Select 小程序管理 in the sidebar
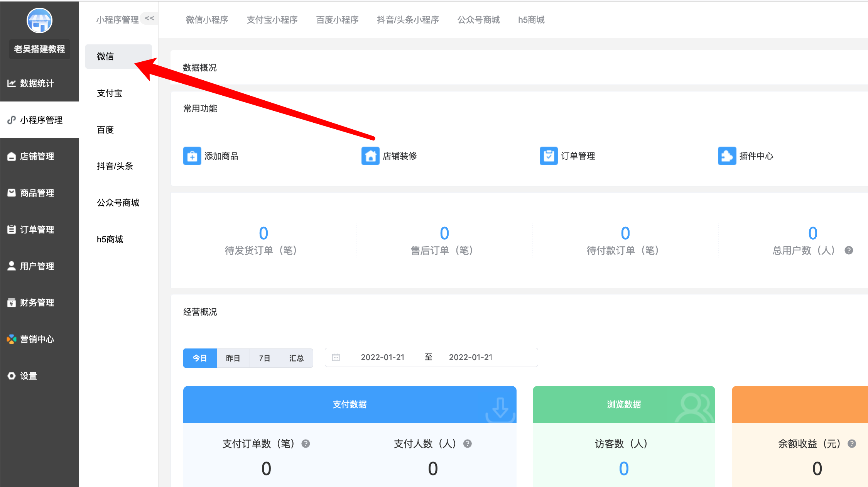Viewport: 868px width, 487px height. pyautogui.click(x=40, y=120)
